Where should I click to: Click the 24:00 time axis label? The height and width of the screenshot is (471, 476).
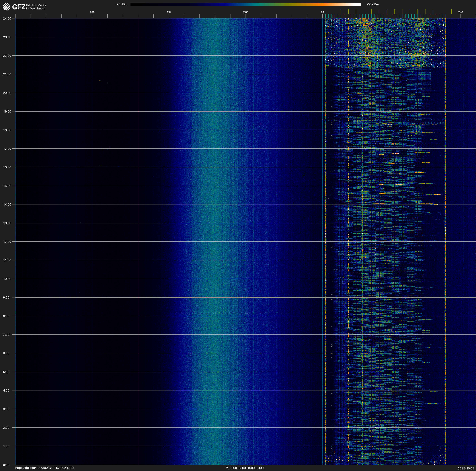click(7, 18)
